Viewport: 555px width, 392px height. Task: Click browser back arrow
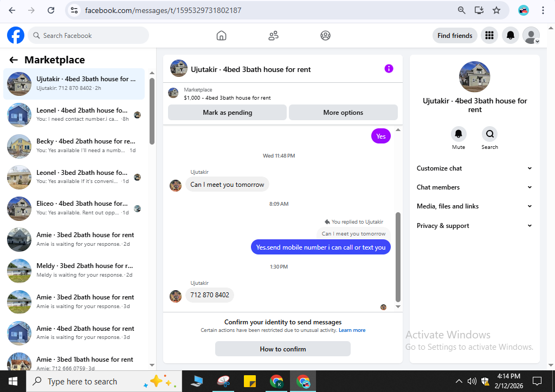pyautogui.click(x=12, y=10)
